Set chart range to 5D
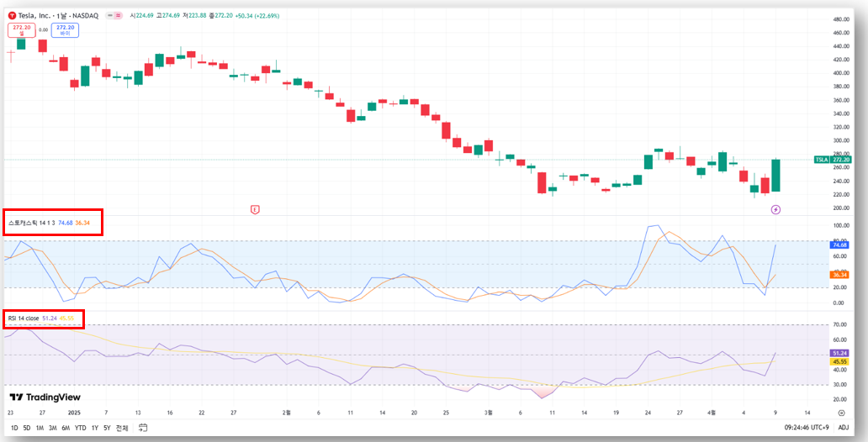 tap(27, 428)
